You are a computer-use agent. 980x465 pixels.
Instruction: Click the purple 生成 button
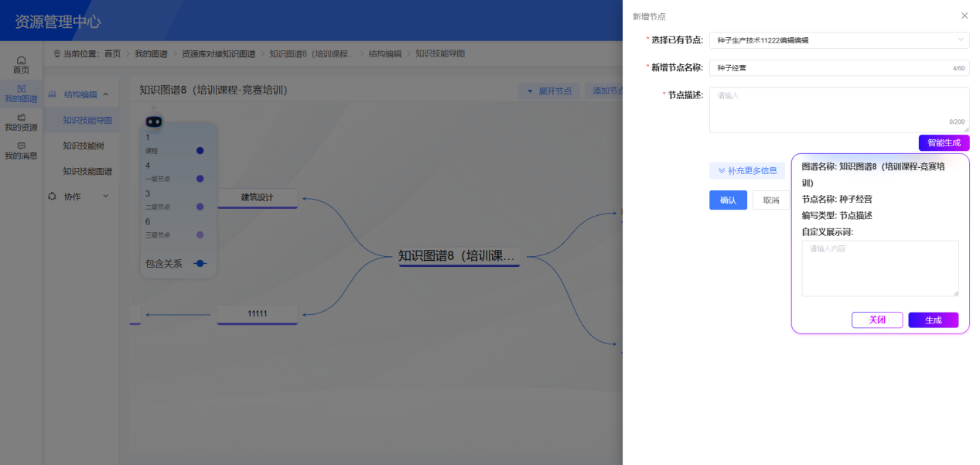click(934, 320)
